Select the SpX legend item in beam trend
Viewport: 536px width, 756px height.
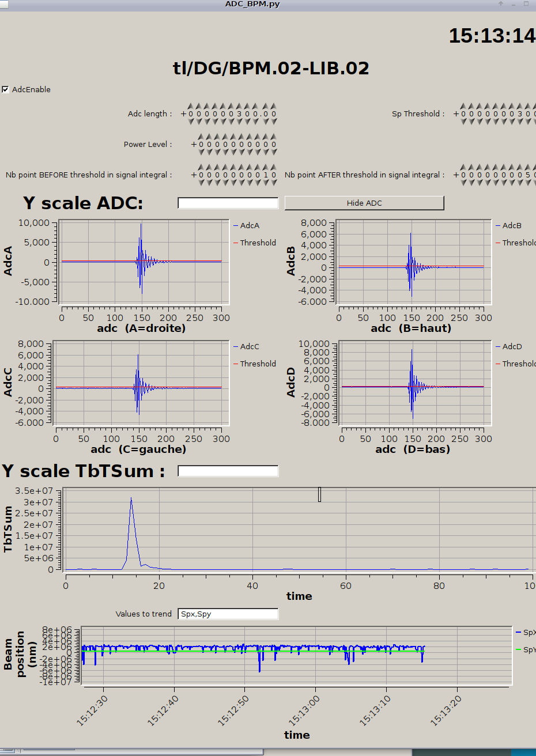(x=527, y=633)
